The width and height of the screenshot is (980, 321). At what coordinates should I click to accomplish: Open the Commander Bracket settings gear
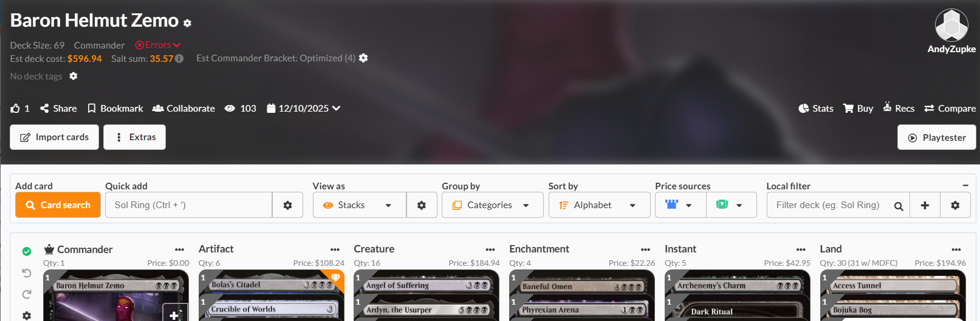click(x=363, y=58)
